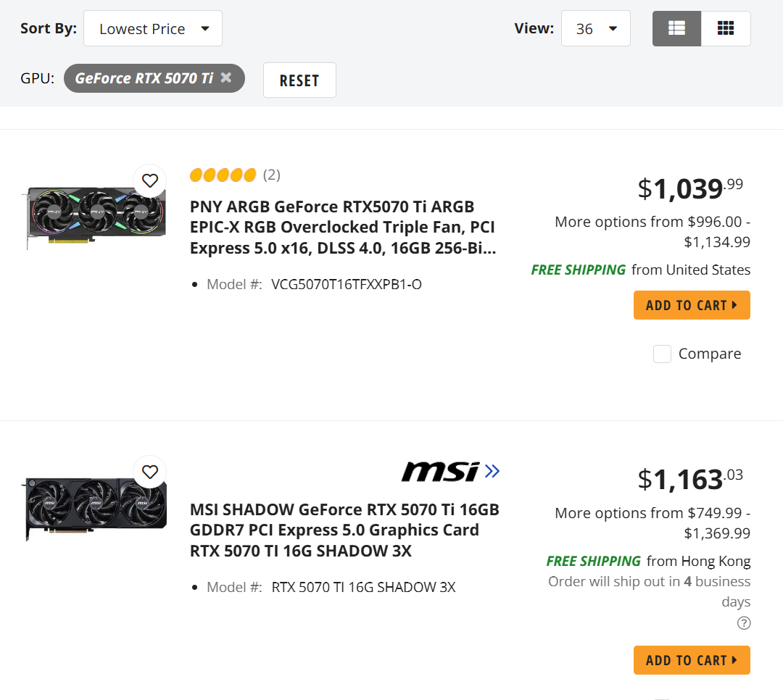Open the Sort By Lowest Price dropdown
Screen dimensions: 783x700
(x=153, y=28)
